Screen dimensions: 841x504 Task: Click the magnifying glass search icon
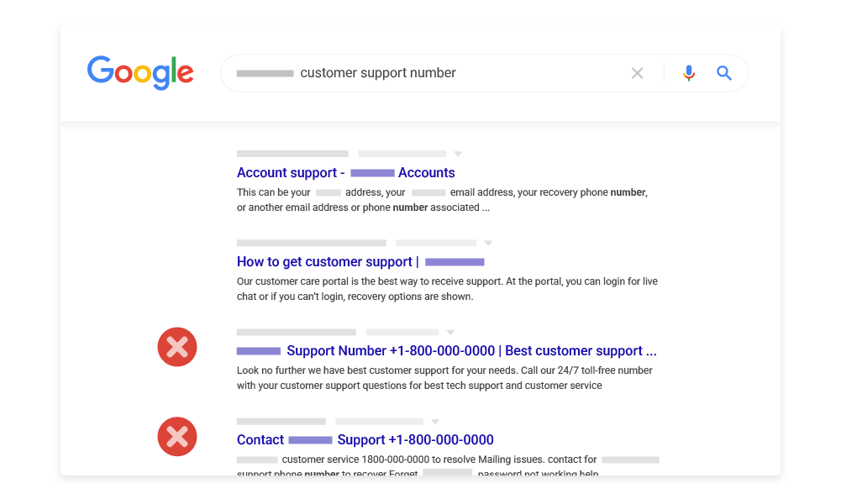(724, 73)
